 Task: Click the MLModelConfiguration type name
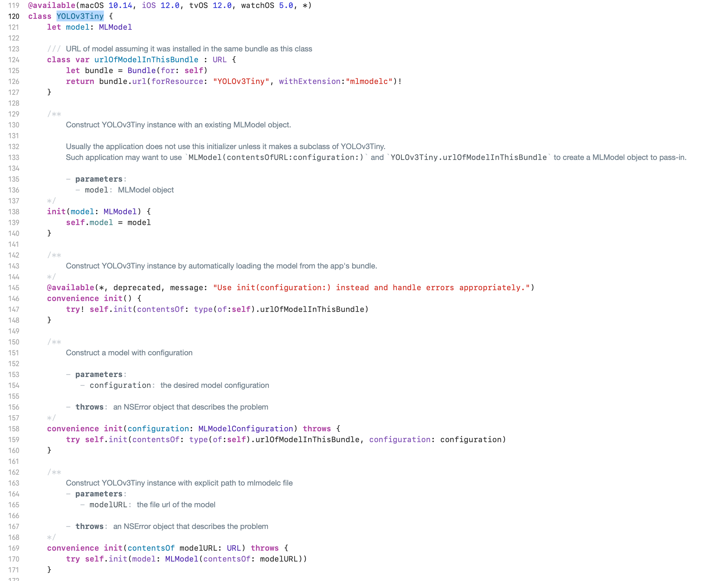[246, 429]
